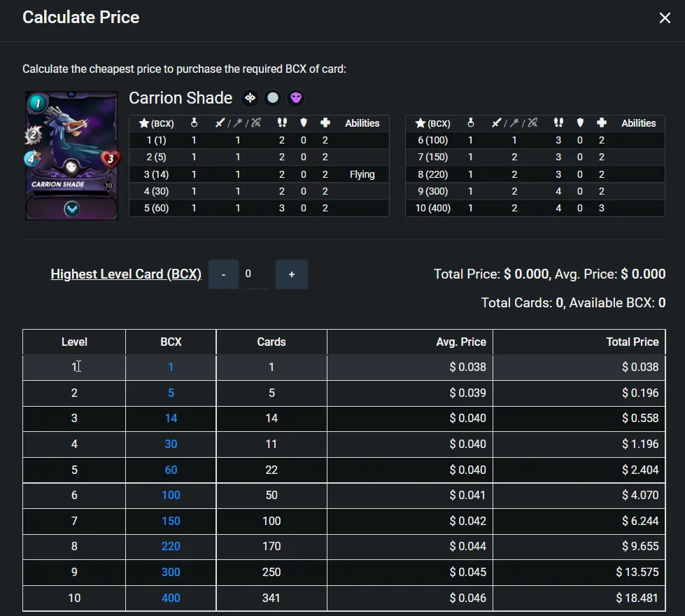Click the armor shield icon in right stats header
The image size is (685, 616).
coord(580,123)
